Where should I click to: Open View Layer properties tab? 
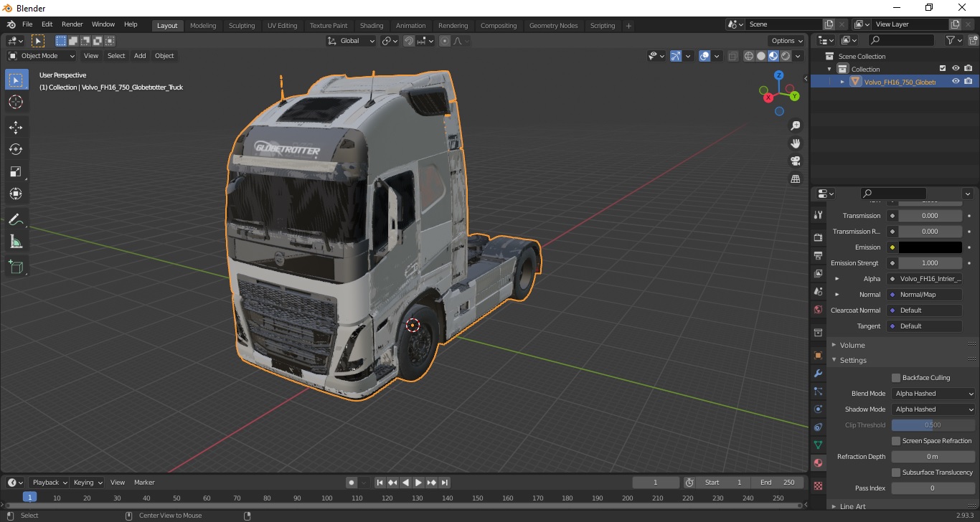click(818, 274)
